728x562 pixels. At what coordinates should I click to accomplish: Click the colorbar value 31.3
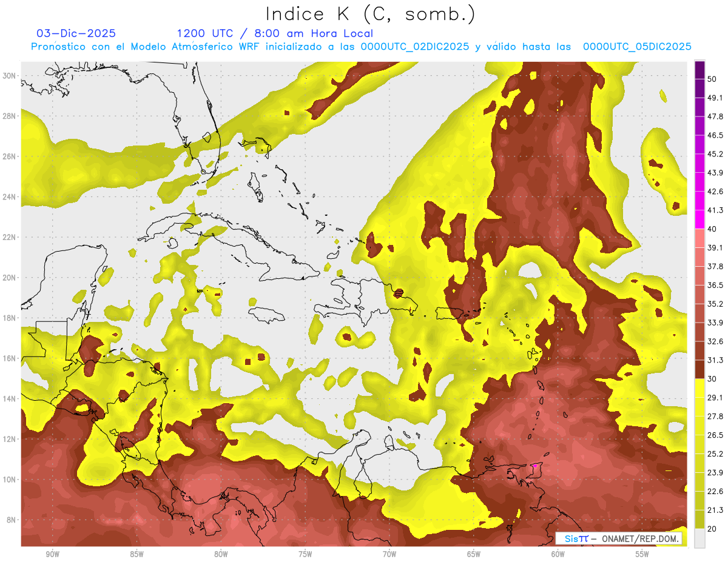715,360
